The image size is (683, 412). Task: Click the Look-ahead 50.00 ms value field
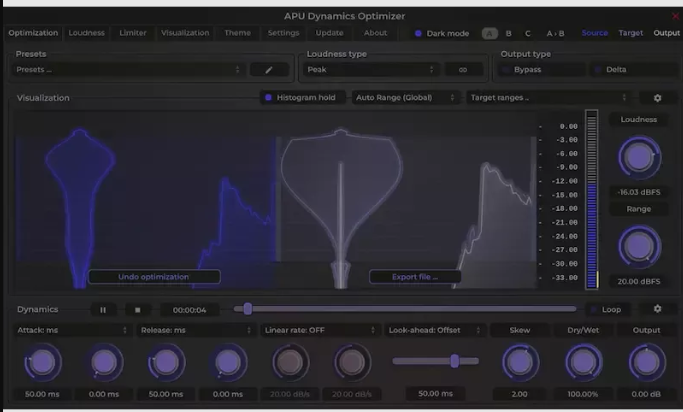coord(436,394)
